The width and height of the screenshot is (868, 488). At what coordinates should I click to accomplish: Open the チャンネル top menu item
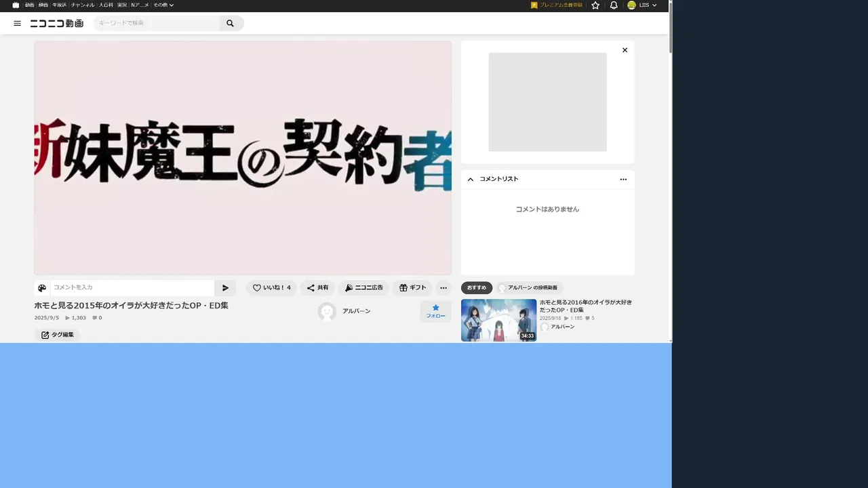coord(83,5)
